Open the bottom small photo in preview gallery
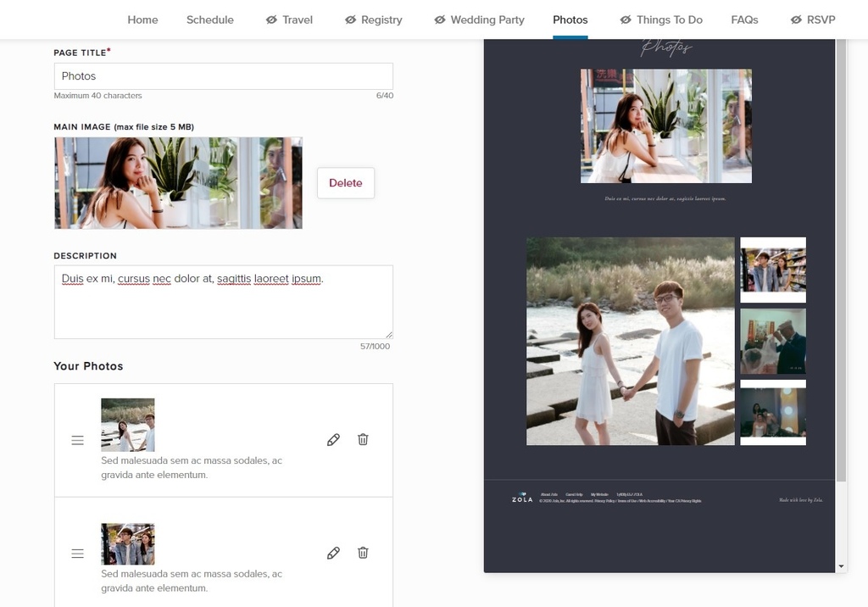This screenshot has width=868, height=607. [x=773, y=413]
